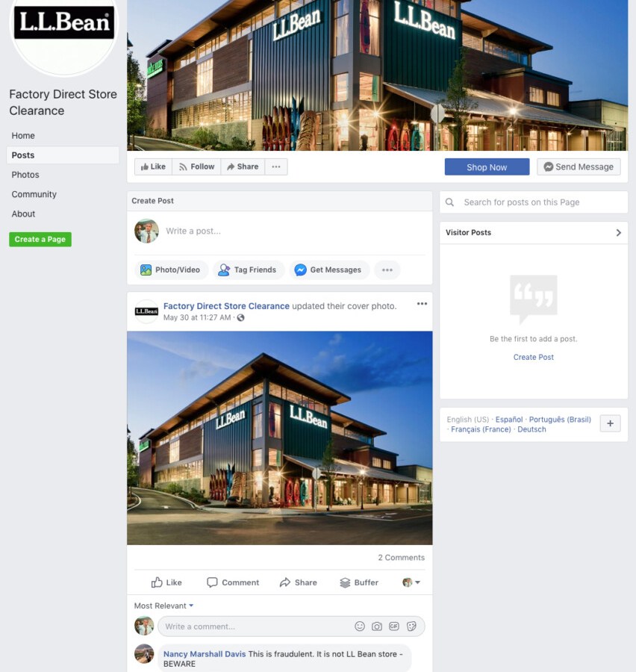This screenshot has height=672, width=636.
Task: Open the sticker picker icon
Action: [411, 626]
